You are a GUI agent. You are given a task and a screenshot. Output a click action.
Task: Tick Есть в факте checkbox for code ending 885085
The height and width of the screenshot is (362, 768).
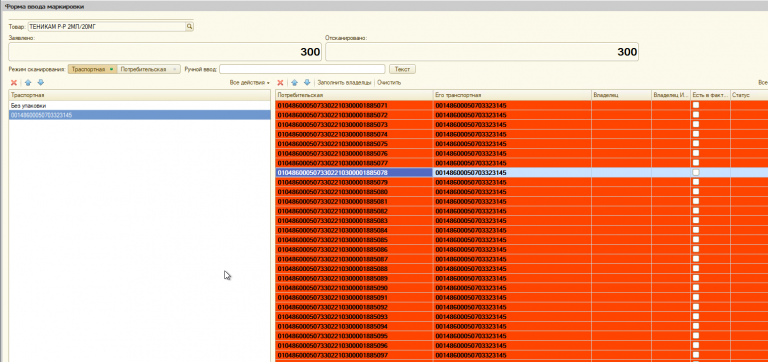pyautogui.click(x=696, y=240)
